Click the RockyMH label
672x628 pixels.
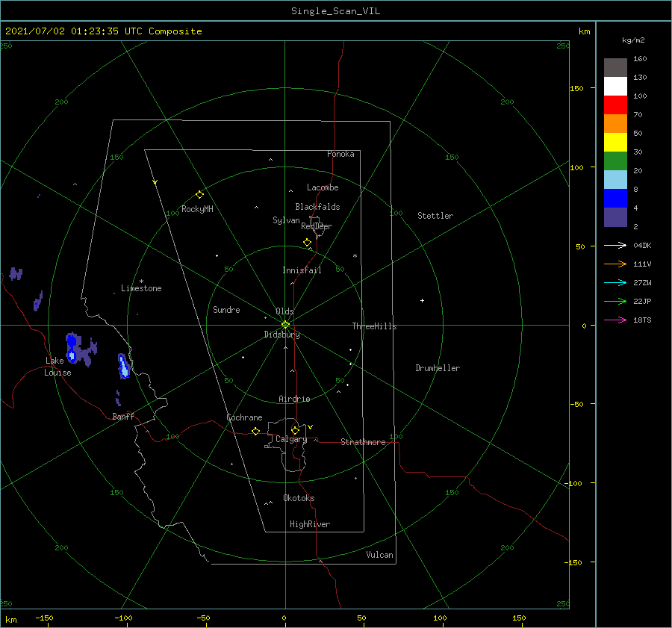pos(197,209)
